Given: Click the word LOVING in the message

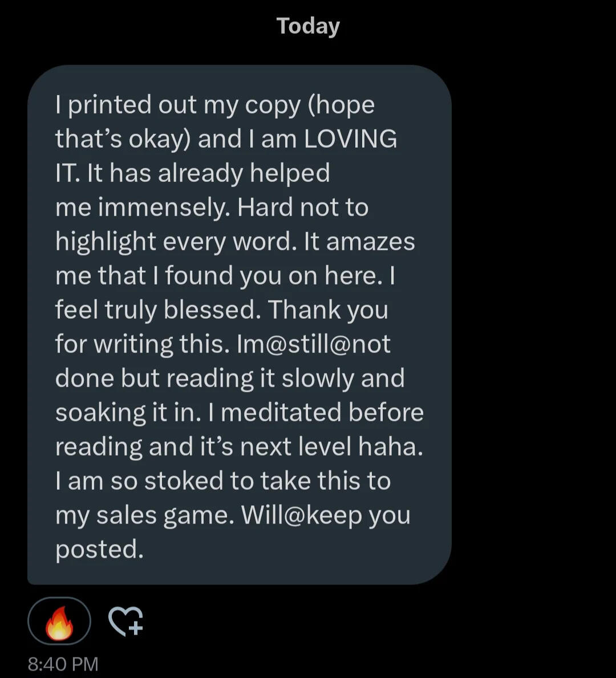Looking at the screenshot, I should coord(350,139).
